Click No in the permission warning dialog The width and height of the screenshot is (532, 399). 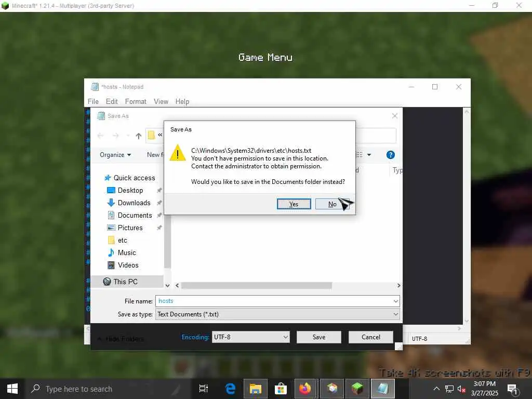pyautogui.click(x=332, y=204)
